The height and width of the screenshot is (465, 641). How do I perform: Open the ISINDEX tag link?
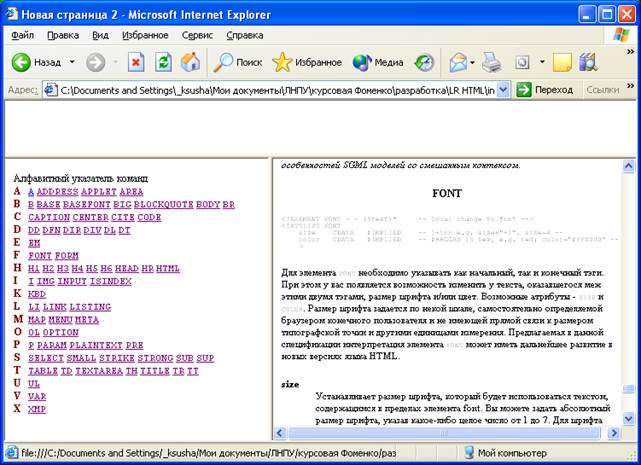pyautogui.click(x=110, y=281)
